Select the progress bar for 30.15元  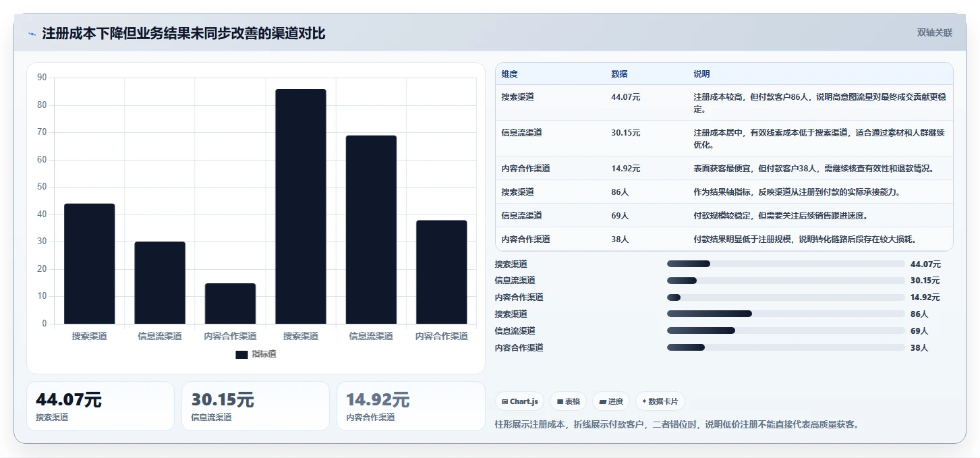pos(786,281)
